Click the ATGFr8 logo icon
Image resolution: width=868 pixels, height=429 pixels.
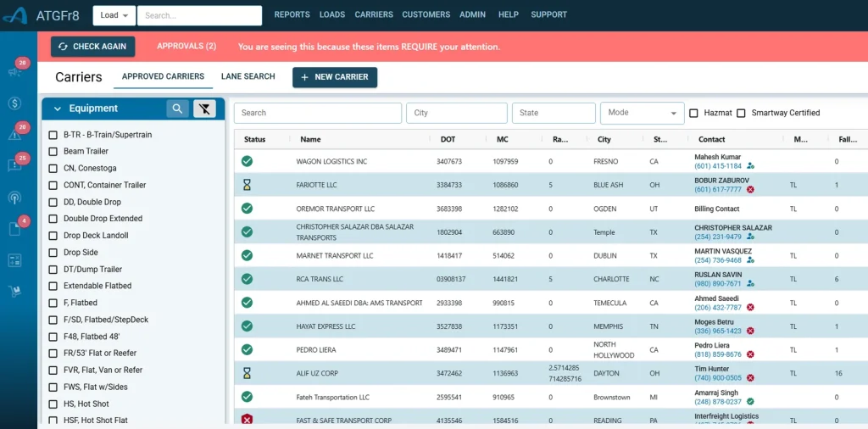[14, 15]
